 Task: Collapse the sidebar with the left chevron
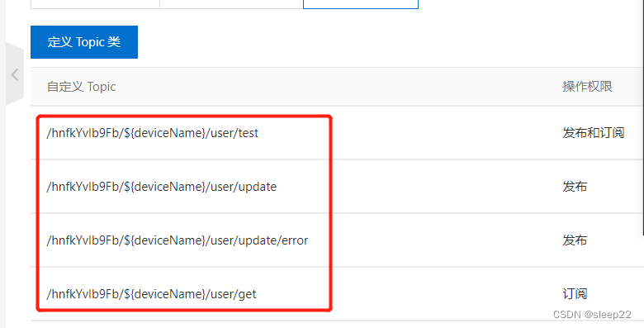15,74
